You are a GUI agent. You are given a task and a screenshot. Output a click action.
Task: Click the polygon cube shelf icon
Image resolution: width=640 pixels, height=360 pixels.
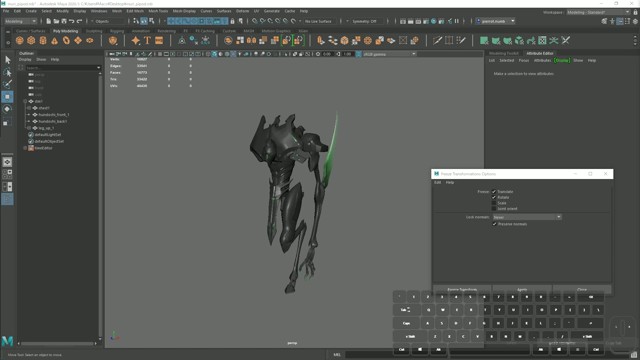pyautogui.click(x=31, y=40)
